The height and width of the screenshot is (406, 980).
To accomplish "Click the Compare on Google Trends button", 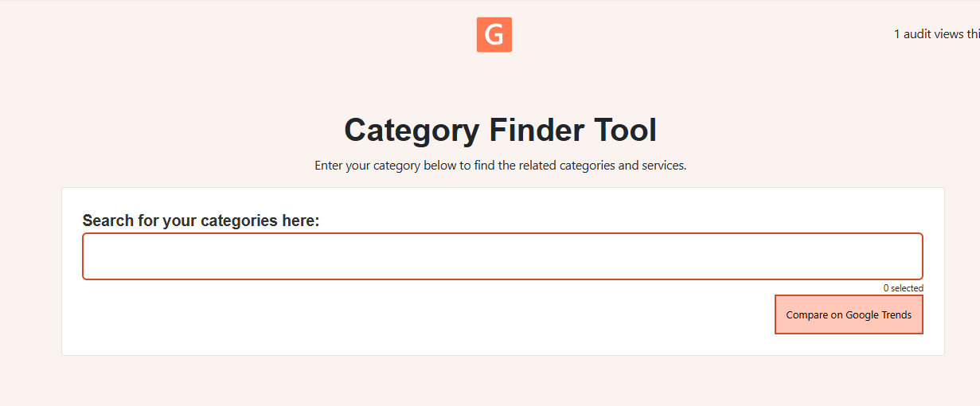I will [849, 314].
